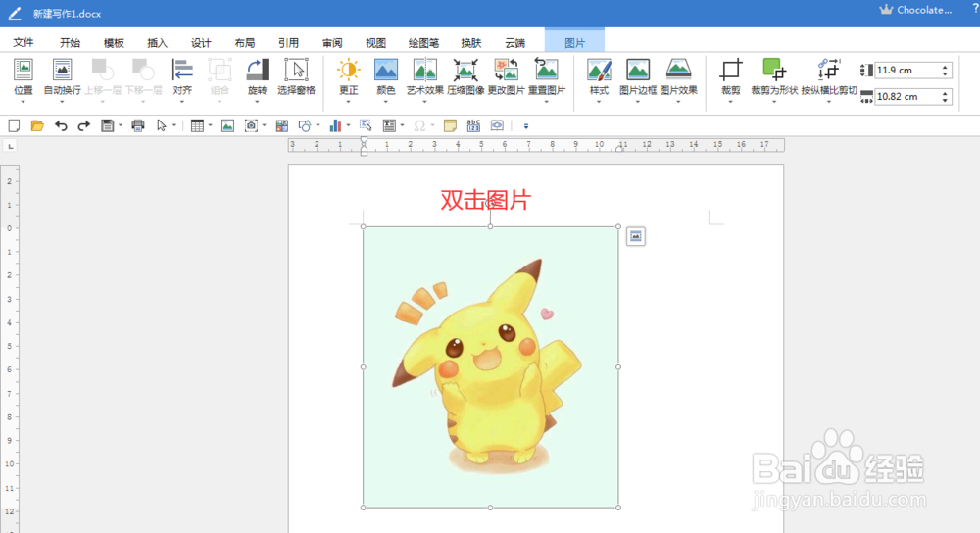
Task: Expand the save icon dropdown arrow
Action: click(x=120, y=125)
